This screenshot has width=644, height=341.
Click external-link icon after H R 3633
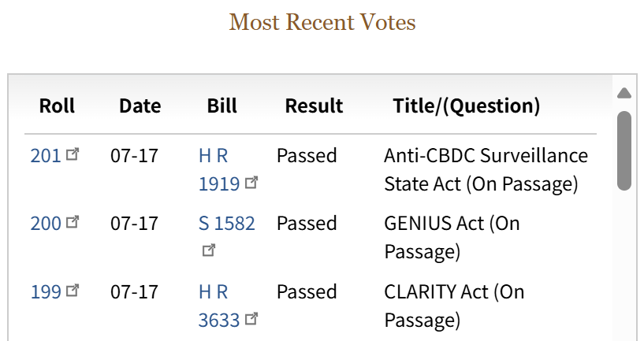(x=251, y=319)
